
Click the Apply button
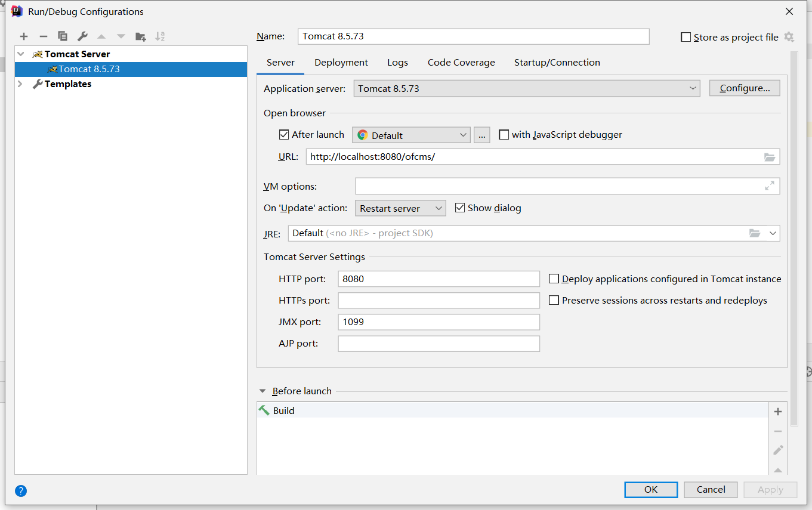tap(770, 490)
